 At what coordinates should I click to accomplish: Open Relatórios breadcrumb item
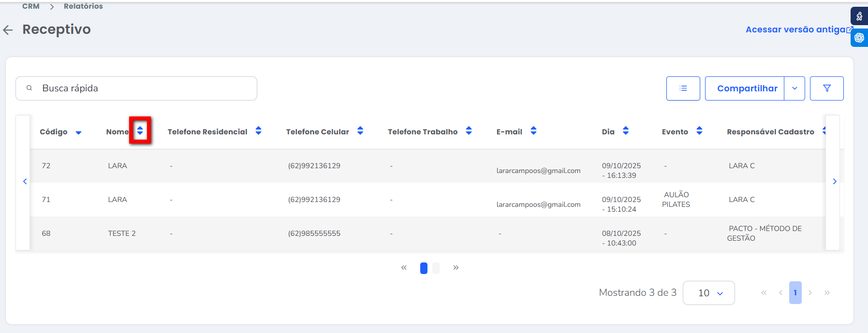[83, 6]
